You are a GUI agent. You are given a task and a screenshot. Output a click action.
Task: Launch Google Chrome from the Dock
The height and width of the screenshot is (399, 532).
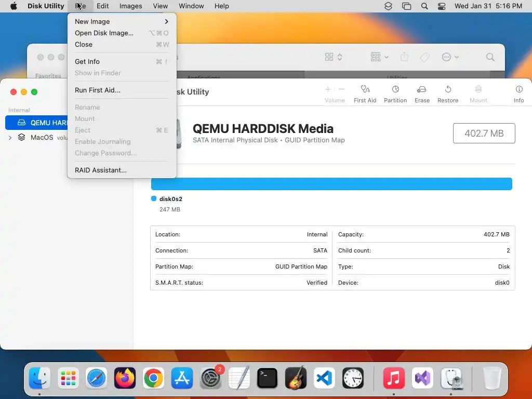coord(153,378)
